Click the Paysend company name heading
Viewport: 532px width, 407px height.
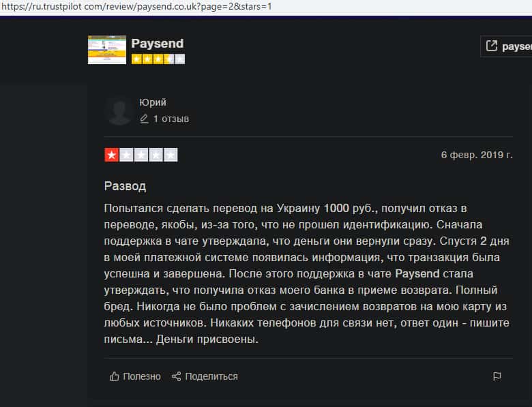point(158,44)
